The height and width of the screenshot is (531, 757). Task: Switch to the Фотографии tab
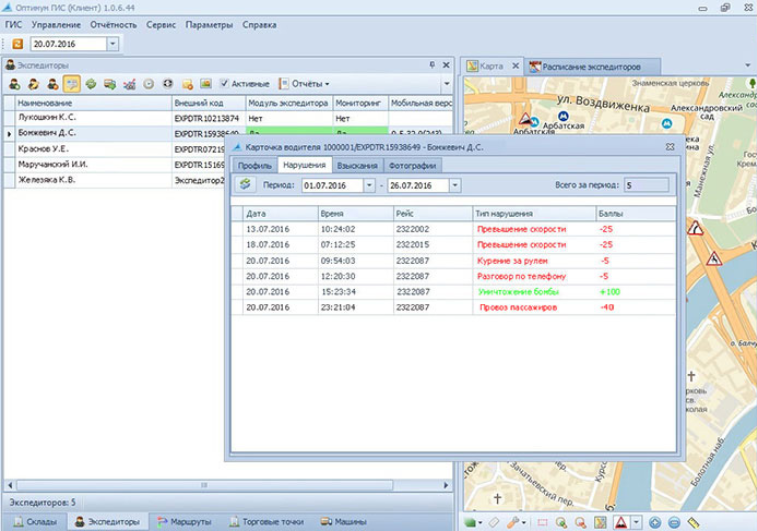coord(412,166)
